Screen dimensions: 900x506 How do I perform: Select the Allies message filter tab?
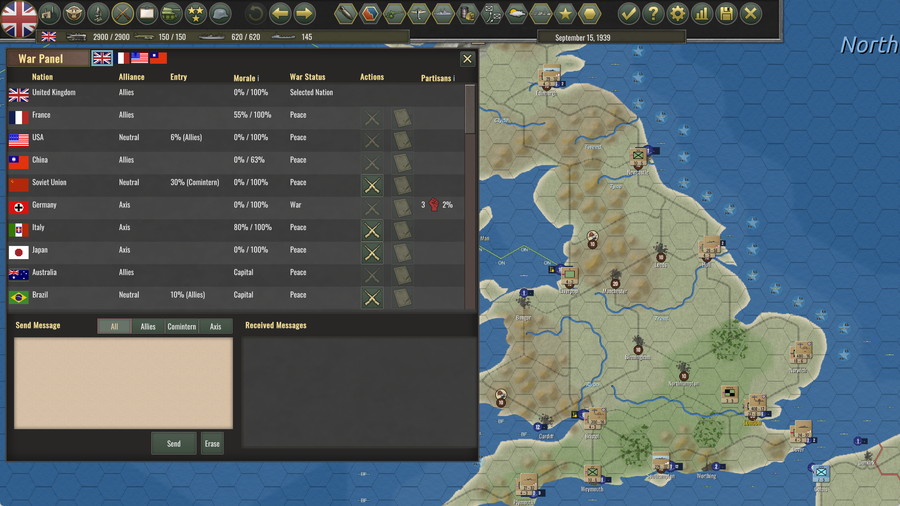pos(148,326)
